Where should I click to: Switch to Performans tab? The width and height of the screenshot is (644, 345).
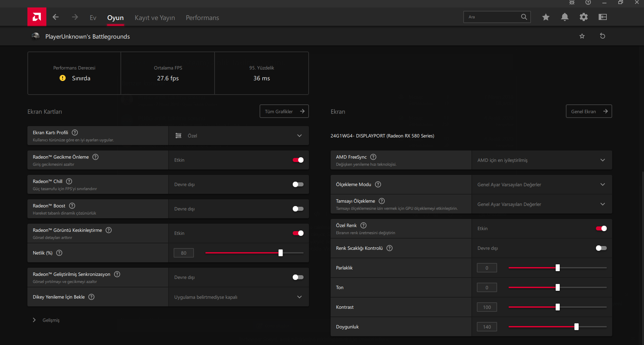[202, 18]
